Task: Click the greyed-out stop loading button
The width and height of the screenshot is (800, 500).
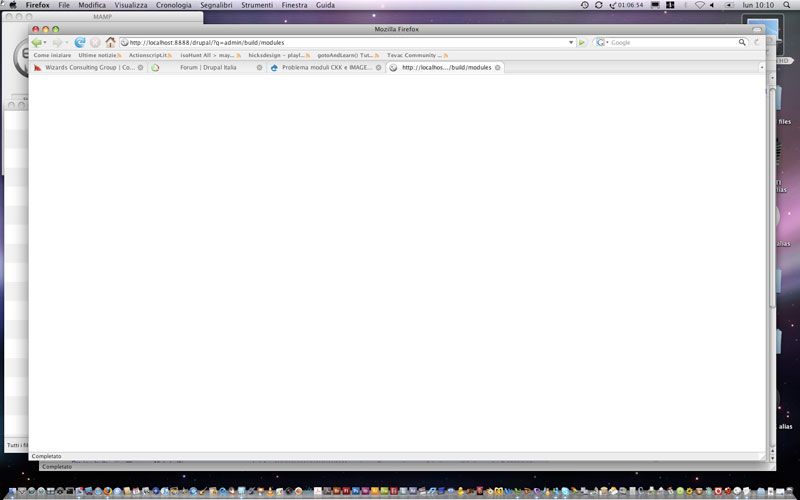Action: point(95,42)
